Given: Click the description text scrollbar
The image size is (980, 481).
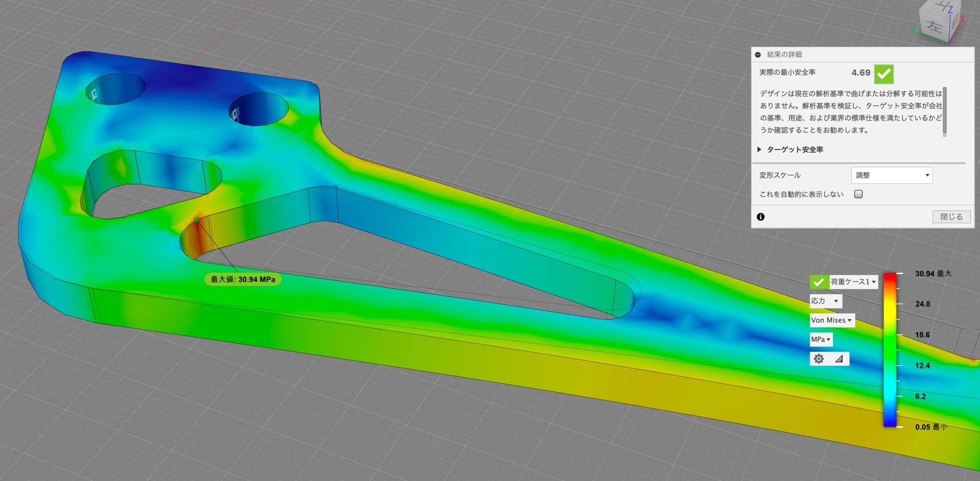Looking at the screenshot, I should point(944,111).
